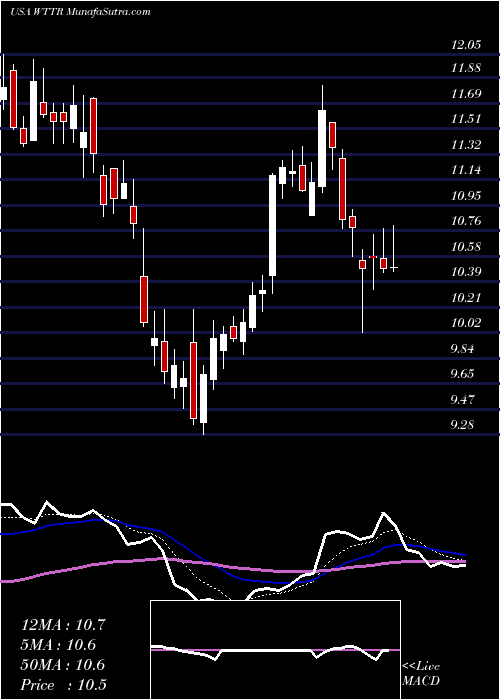Image resolution: width=500 pixels, height=700 pixels.
Task: Click the 11.32 price axis label
Action: click(466, 145)
